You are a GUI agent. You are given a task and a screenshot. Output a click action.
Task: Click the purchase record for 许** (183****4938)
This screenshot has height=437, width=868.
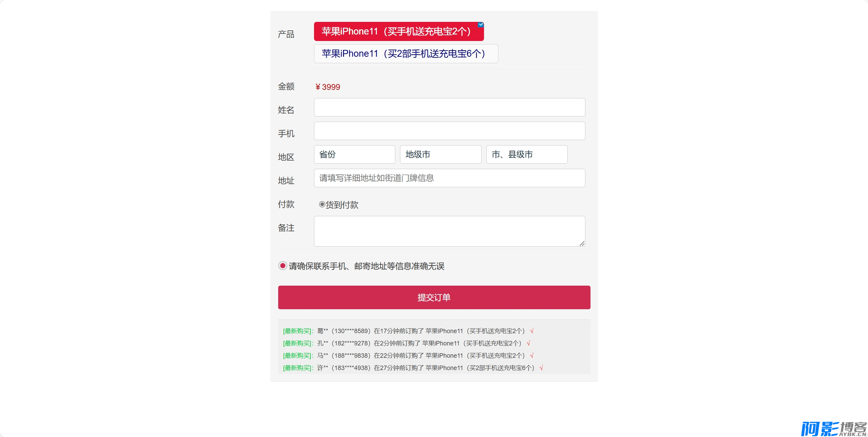pos(413,368)
